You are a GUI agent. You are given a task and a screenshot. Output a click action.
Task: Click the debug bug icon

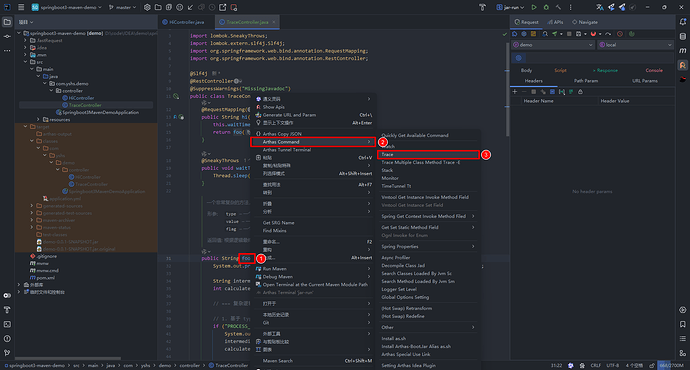[546, 7]
